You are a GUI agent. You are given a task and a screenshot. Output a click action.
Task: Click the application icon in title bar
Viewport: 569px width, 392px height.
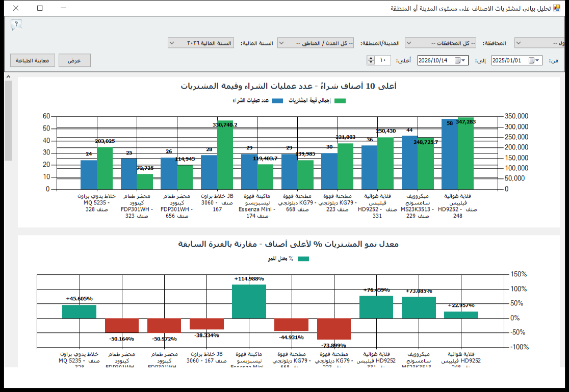(556, 8)
